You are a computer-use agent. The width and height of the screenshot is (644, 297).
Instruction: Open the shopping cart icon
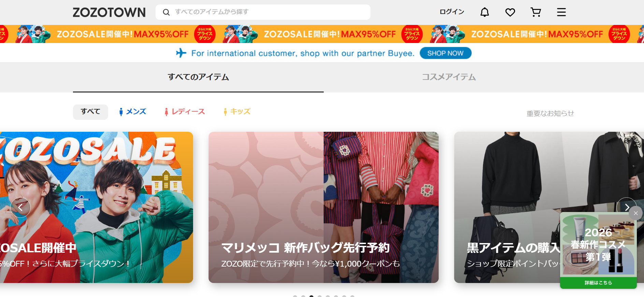pos(536,12)
